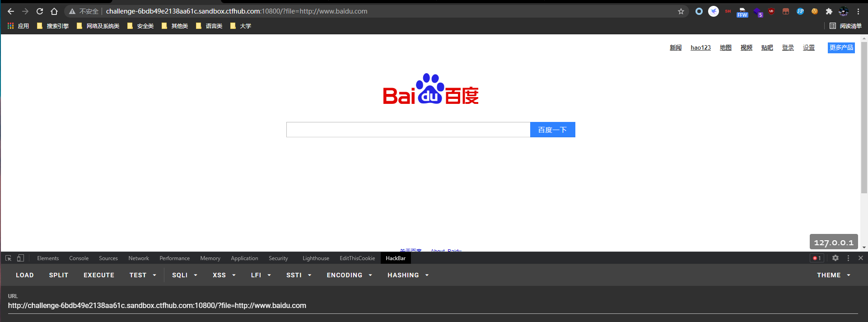Viewport: 868px width, 322px height.
Task: Open the 其他类 bookmark folder
Action: point(175,26)
